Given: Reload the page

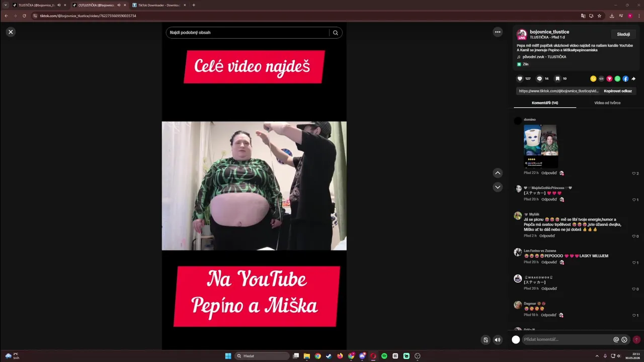Looking at the screenshot, I should click(24, 16).
